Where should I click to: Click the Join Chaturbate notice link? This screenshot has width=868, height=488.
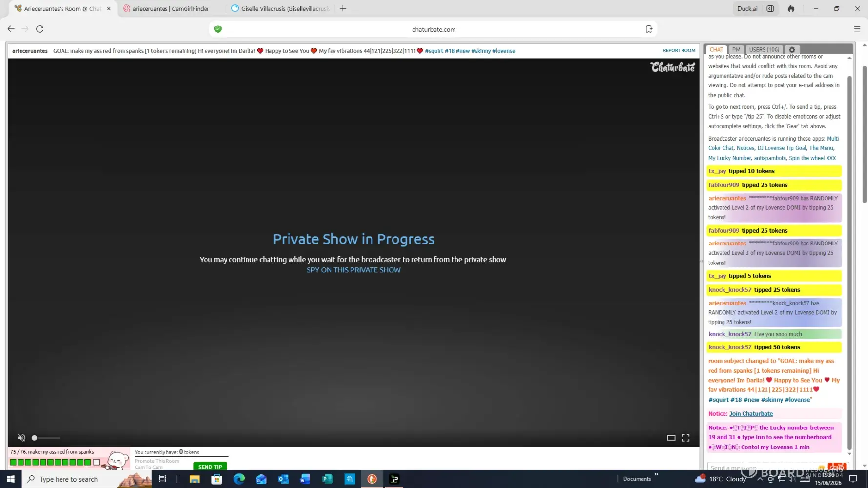coord(751,414)
